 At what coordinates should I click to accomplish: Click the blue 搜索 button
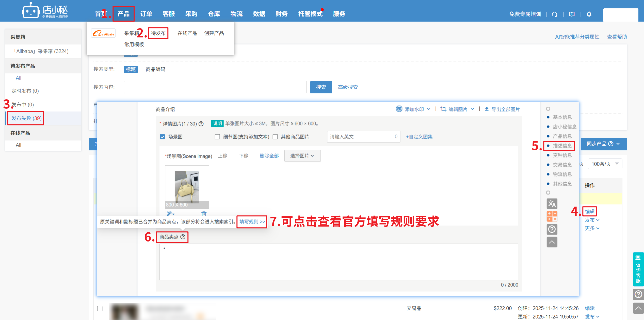[321, 87]
